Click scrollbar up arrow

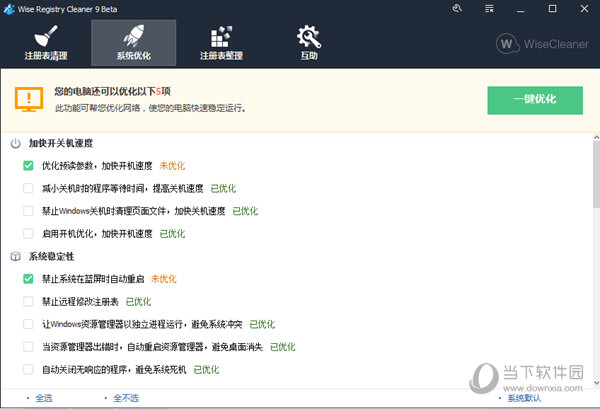pyautogui.click(x=596, y=137)
